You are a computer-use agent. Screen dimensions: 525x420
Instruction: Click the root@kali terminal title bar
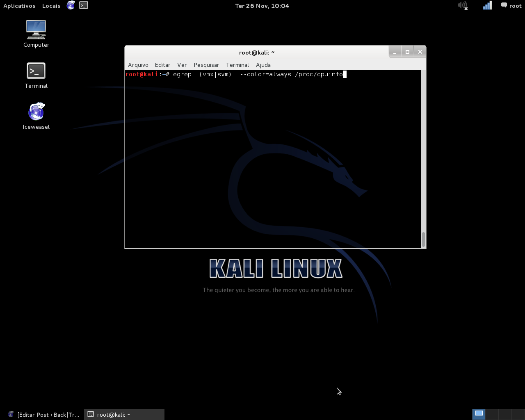pos(257,52)
